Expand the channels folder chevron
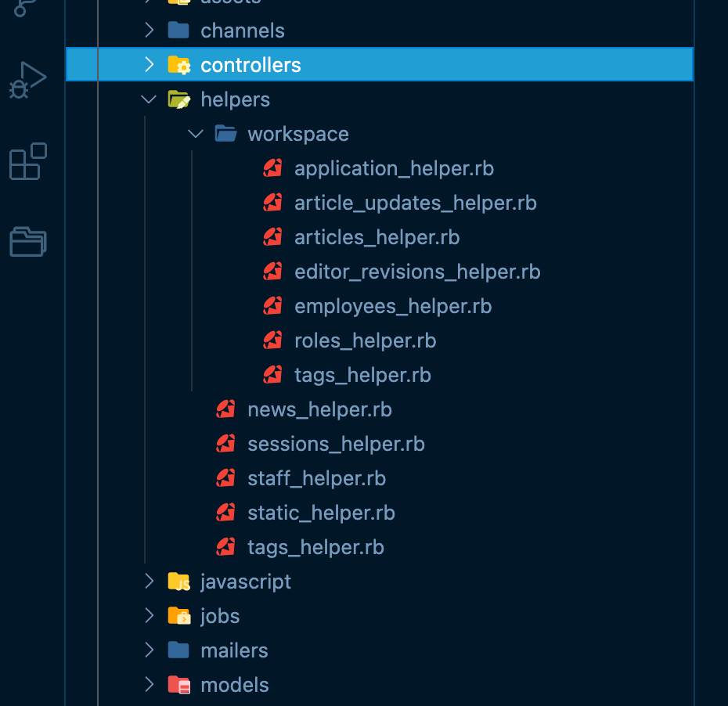This screenshot has height=706, width=728. coord(149,31)
